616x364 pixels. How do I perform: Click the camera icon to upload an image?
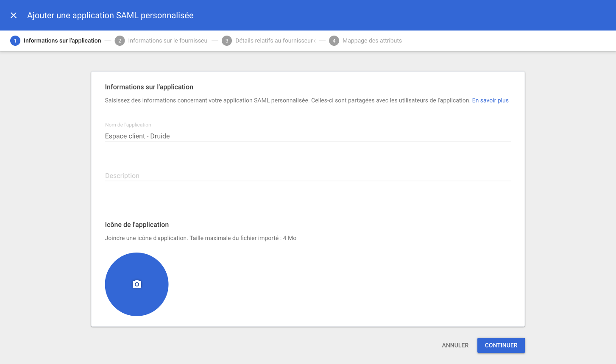(137, 284)
